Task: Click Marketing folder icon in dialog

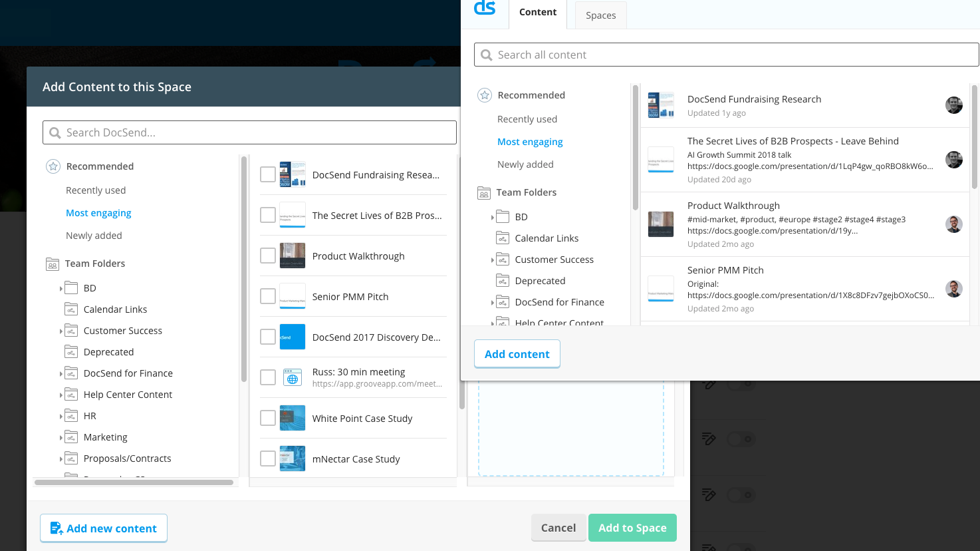Action: tap(71, 437)
